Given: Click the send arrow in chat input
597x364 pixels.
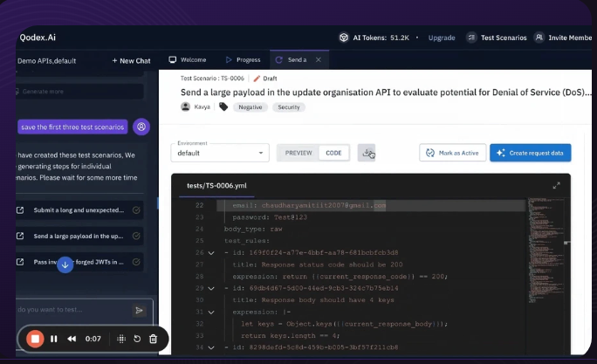Looking at the screenshot, I should (138, 310).
